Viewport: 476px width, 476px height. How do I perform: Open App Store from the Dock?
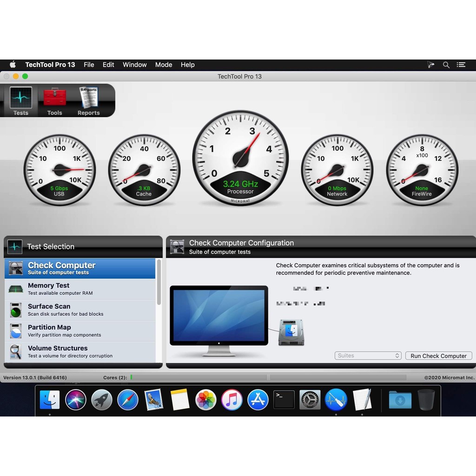click(x=258, y=399)
